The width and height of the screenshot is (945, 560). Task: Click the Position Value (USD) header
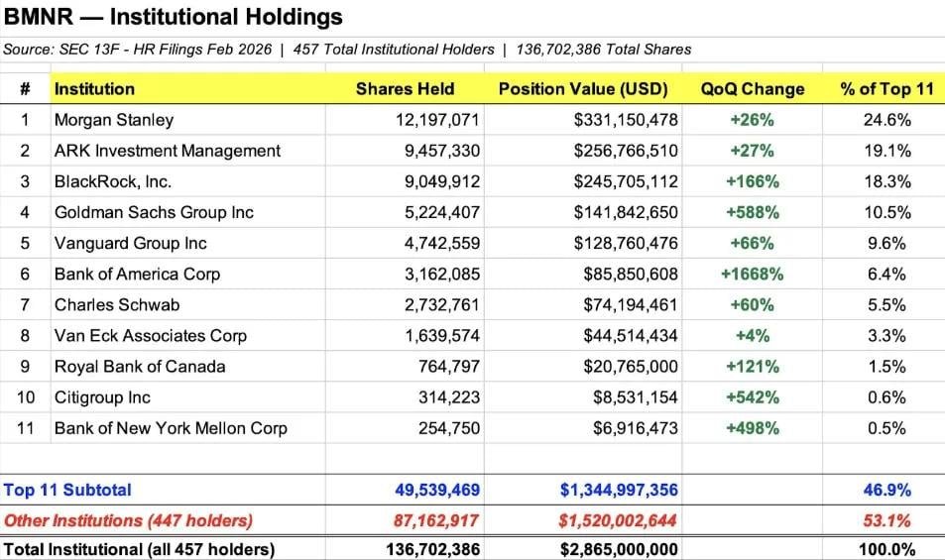tap(583, 89)
